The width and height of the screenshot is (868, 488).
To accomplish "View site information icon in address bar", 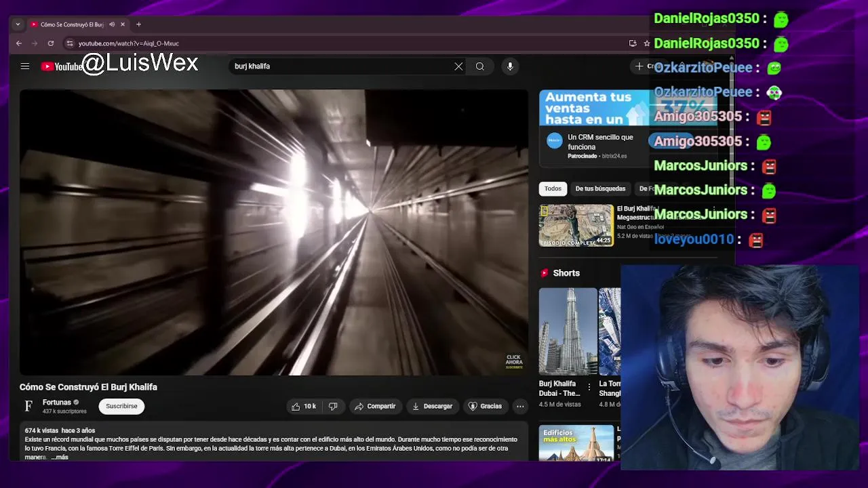I will (69, 43).
